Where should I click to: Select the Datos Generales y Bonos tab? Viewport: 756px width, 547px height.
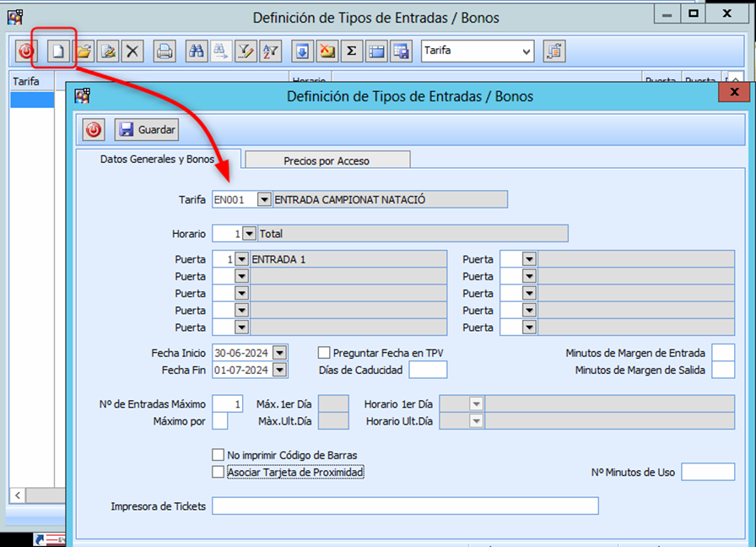[158, 159]
